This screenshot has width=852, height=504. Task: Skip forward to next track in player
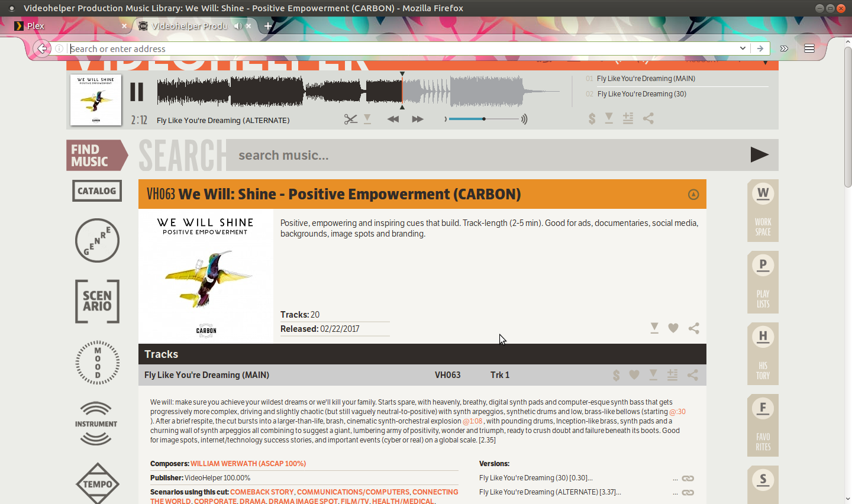point(418,119)
